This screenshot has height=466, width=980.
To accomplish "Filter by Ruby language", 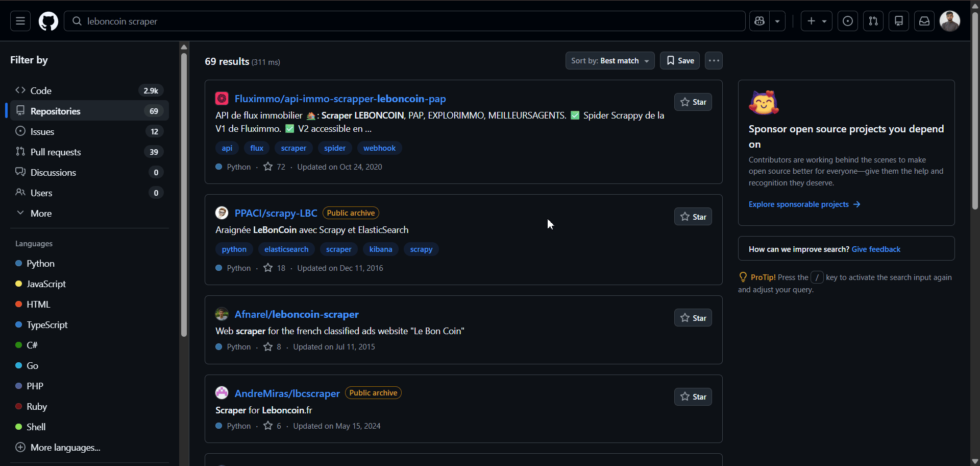I will (89, 406).
